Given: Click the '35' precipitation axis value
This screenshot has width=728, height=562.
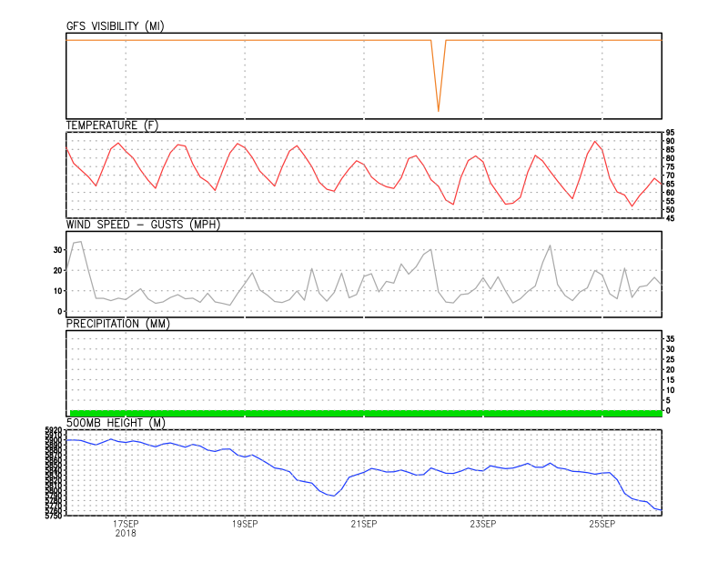Looking at the screenshot, I should click(670, 339).
